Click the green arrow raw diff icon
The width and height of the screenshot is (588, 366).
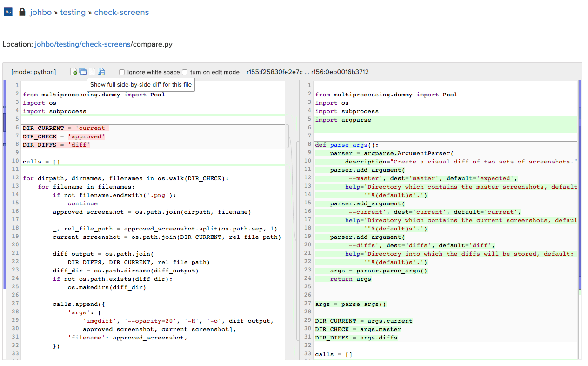[74, 71]
